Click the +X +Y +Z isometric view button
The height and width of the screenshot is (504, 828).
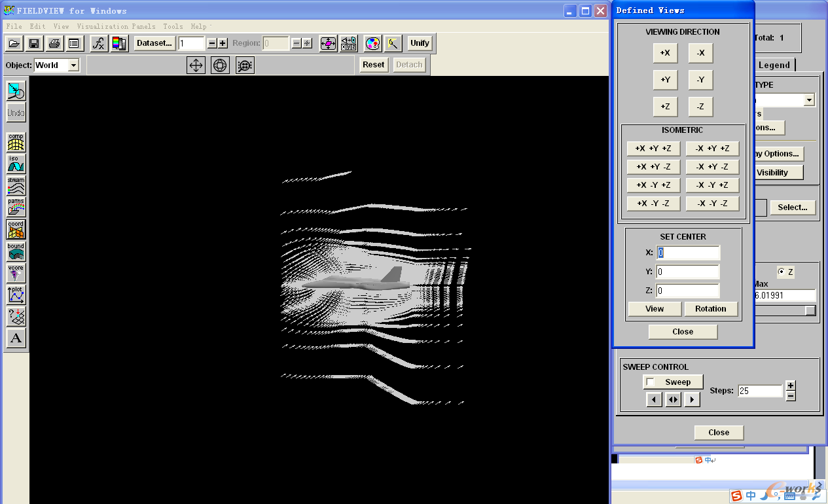[x=653, y=149]
